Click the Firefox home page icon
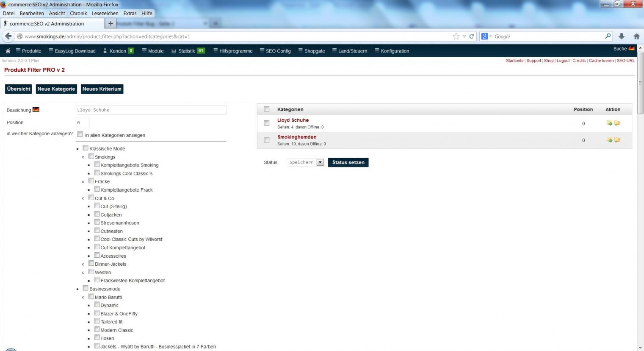The height and width of the screenshot is (351, 644). 636,36
